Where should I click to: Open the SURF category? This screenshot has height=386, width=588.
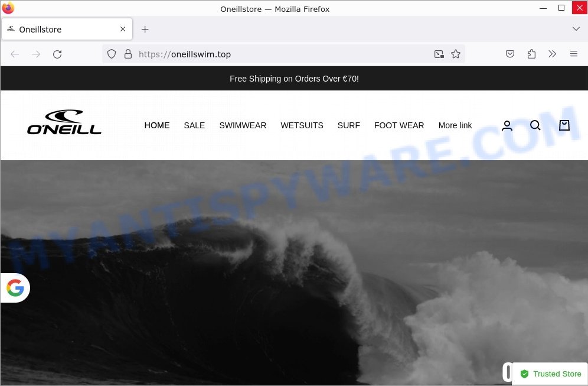pos(349,125)
